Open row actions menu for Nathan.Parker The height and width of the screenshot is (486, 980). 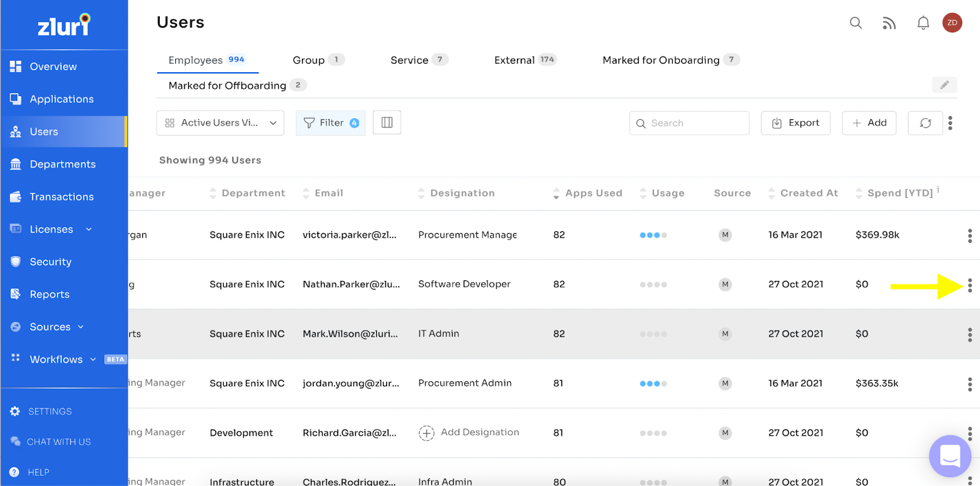970,285
